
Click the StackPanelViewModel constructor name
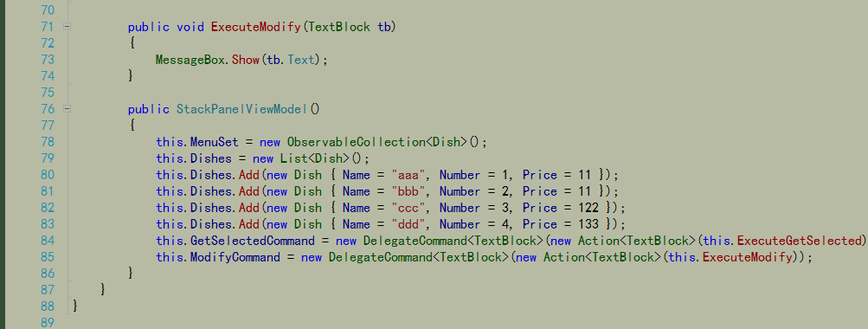click(242, 109)
